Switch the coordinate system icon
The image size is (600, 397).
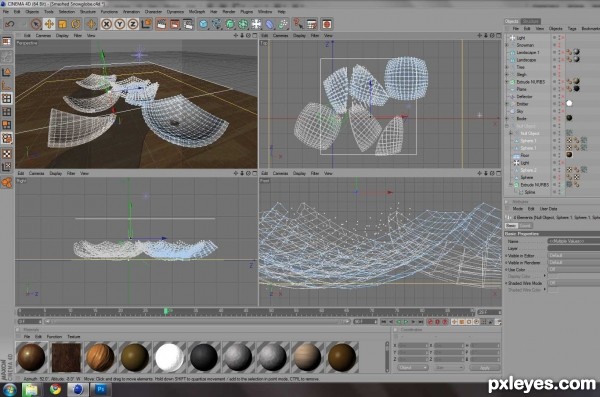click(x=146, y=24)
